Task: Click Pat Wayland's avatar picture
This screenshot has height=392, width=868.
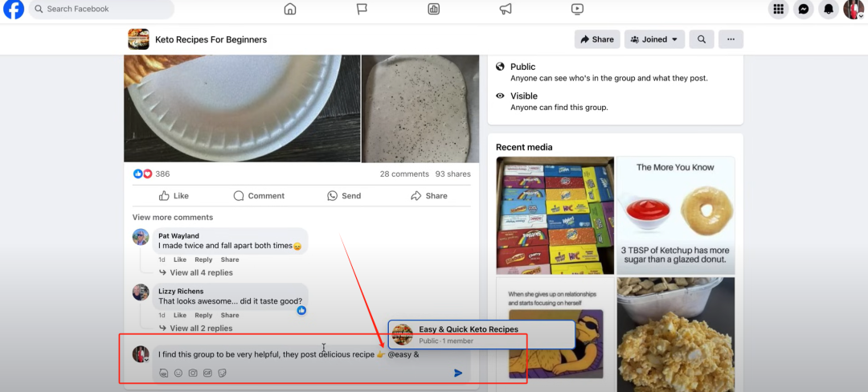Action: coord(141,237)
